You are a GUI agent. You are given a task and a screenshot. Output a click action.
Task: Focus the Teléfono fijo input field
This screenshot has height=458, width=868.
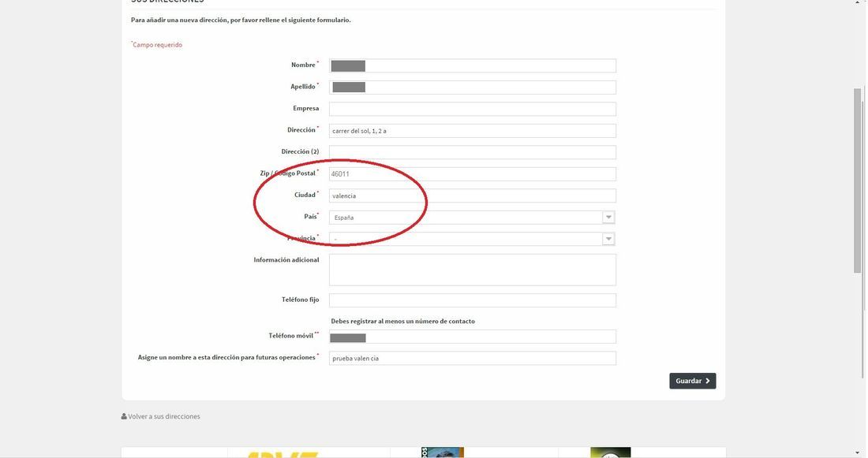pyautogui.click(x=472, y=300)
